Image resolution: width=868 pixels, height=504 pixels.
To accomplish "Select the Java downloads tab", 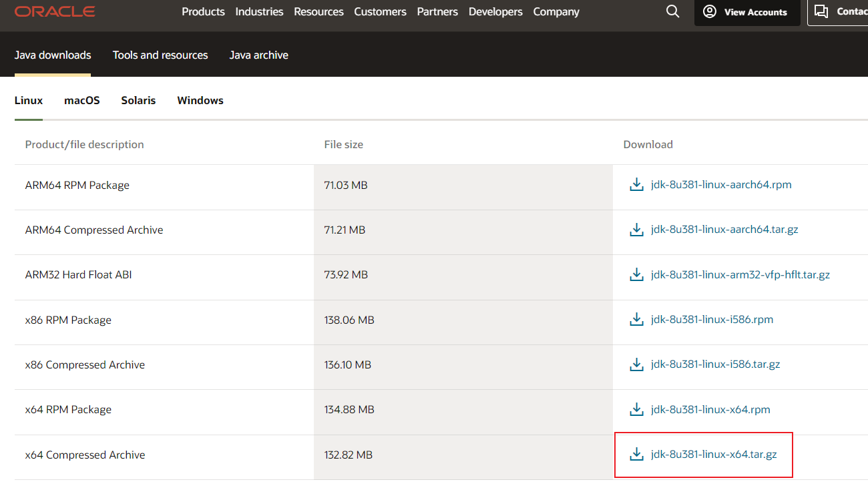I will coord(53,55).
